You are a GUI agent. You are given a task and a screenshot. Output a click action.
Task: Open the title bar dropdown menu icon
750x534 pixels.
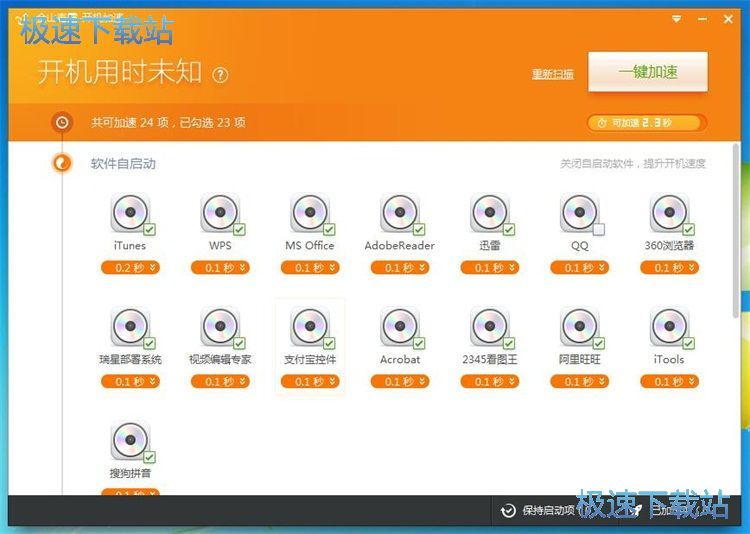point(676,19)
